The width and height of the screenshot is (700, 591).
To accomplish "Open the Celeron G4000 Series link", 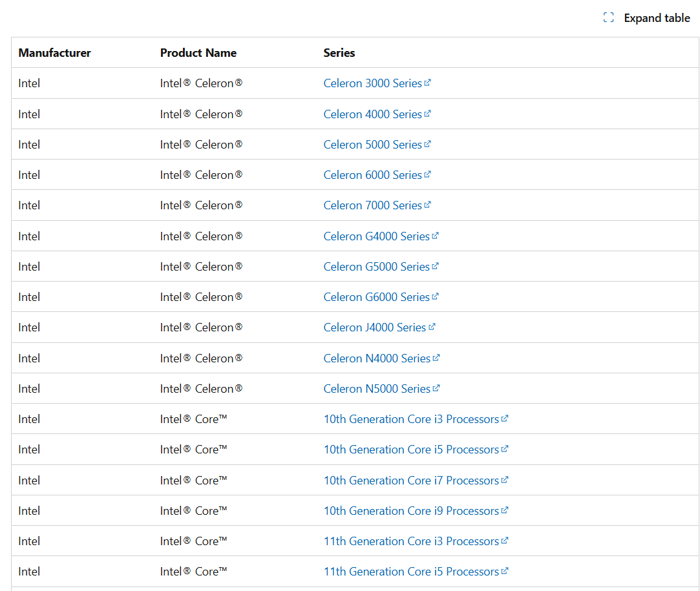I will (376, 236).
